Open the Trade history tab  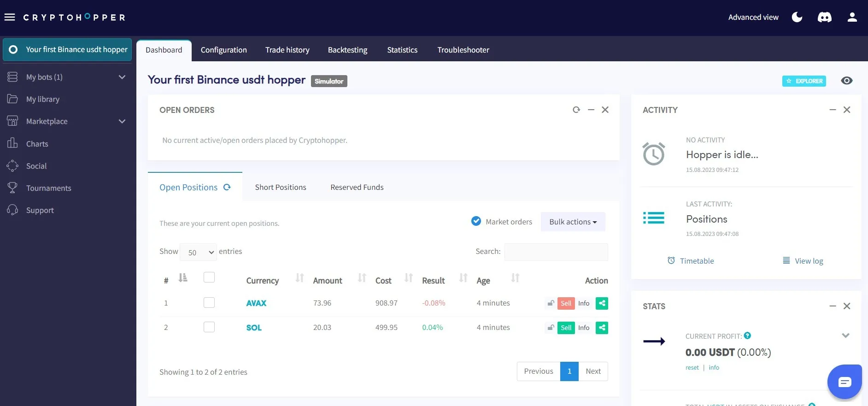tap(287, 50)
